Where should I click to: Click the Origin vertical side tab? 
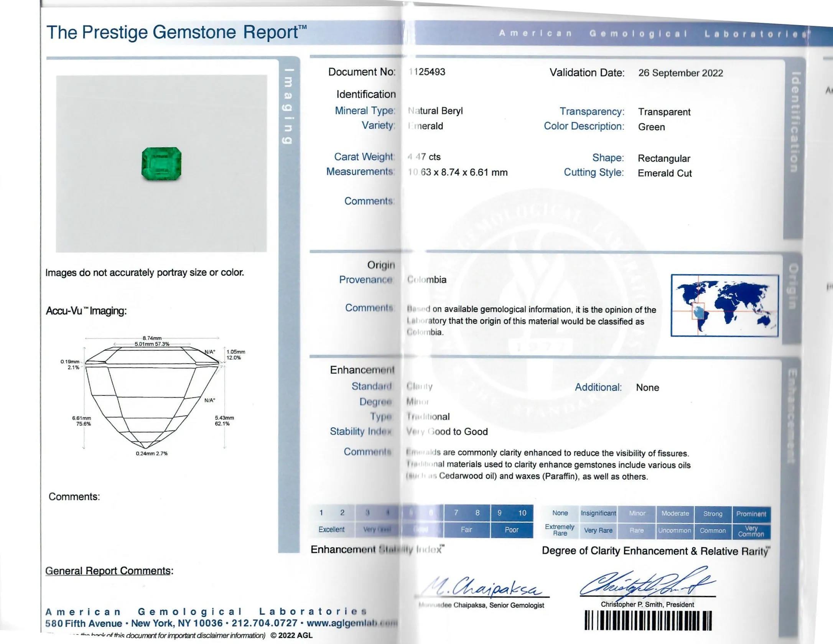[792, 286]
